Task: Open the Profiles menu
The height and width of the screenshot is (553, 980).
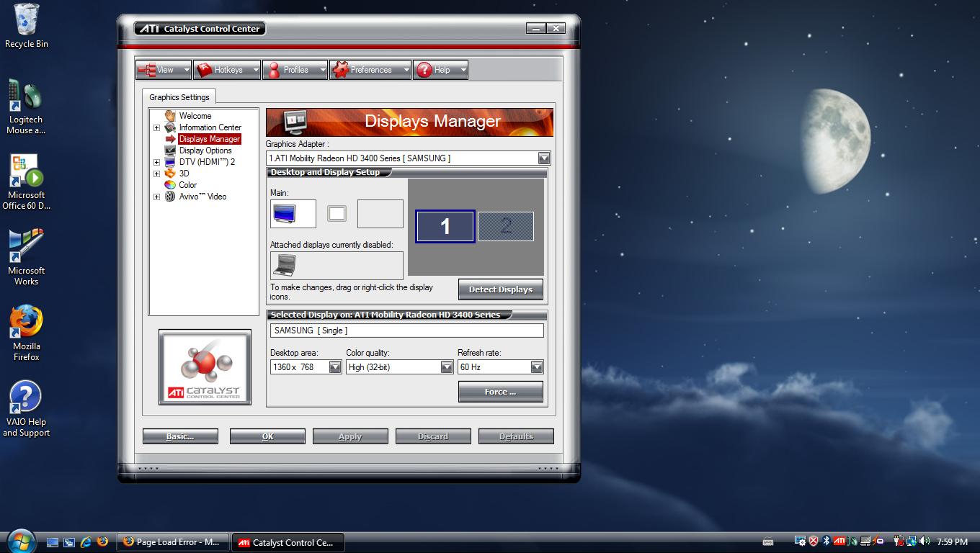Action: [295, 70]
